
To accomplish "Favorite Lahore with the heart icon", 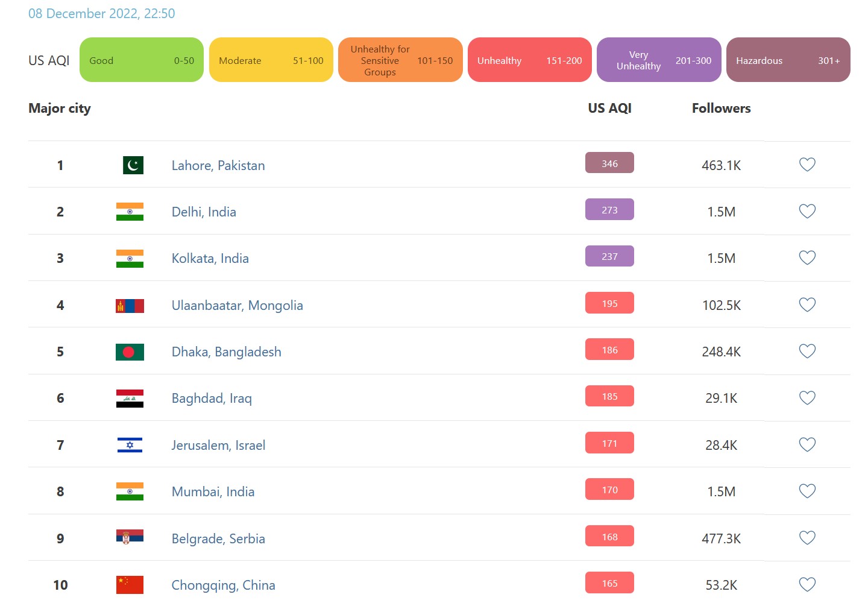I will point(807,165).
